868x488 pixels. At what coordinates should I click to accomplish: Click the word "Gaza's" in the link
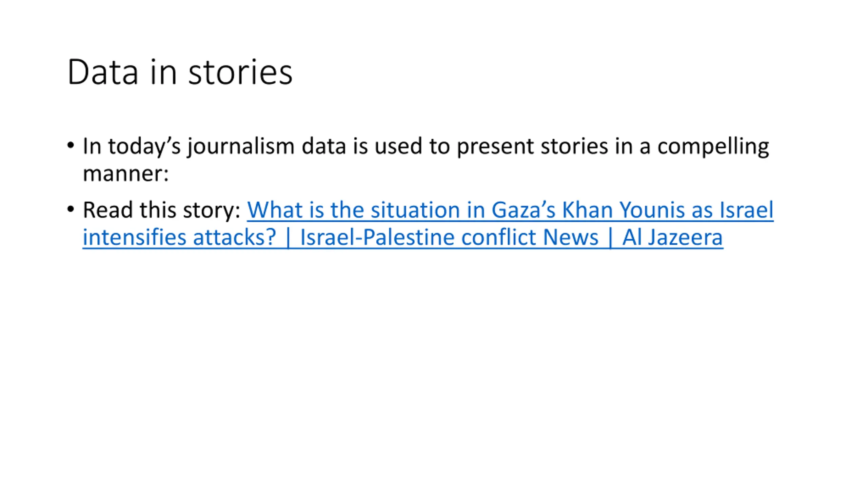pos(523,210)
